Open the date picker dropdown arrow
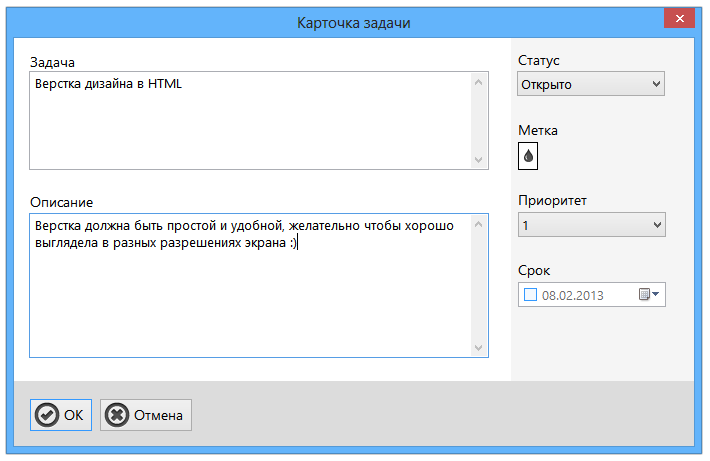The image size is (710, 461). pyautogui.click(x=655, y=294)
